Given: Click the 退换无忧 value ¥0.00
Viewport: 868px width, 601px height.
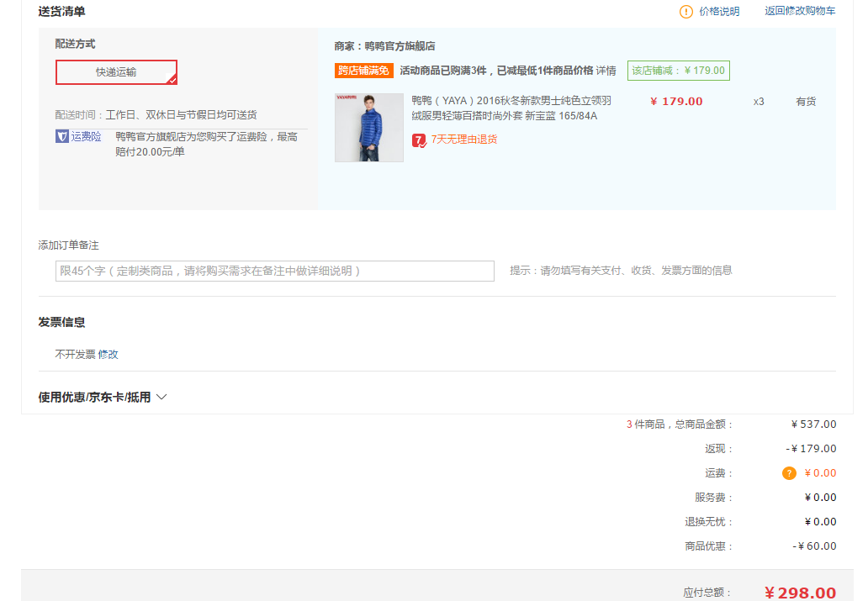Looking at the screenshot, I should (820, 522).
